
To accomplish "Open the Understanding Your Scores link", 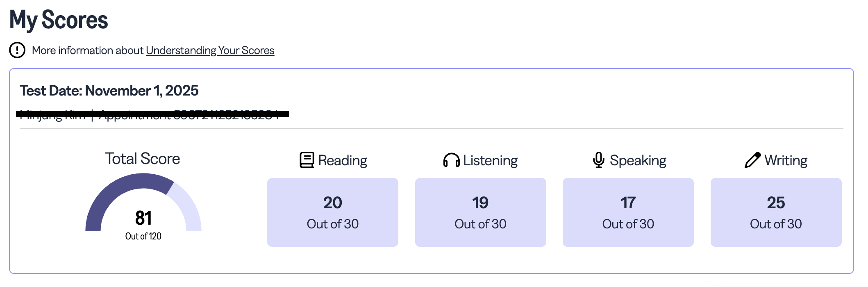I will 210,50.
